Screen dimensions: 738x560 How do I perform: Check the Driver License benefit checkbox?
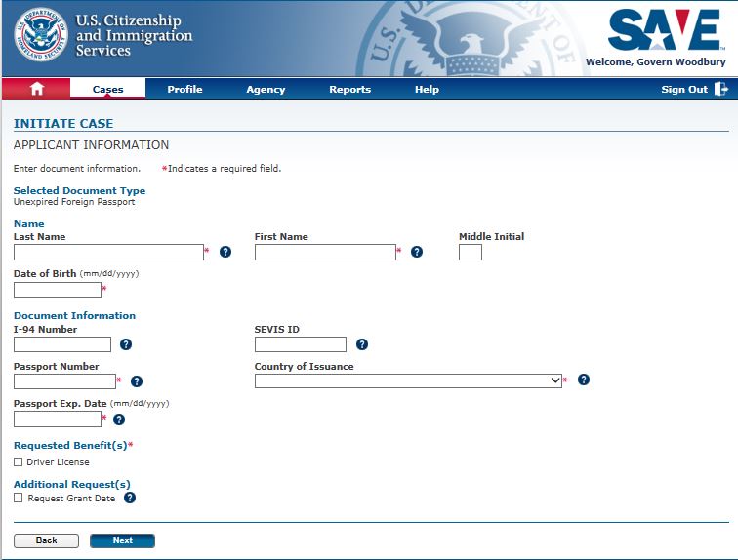tap(19, 461)
